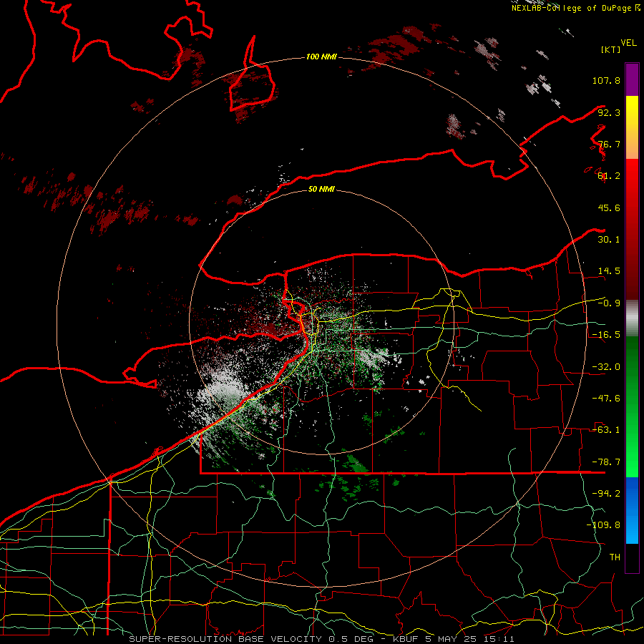Click the -94.2 value on velocity scale
This screenshot has width=644, height=644.
tap(606, 494)
